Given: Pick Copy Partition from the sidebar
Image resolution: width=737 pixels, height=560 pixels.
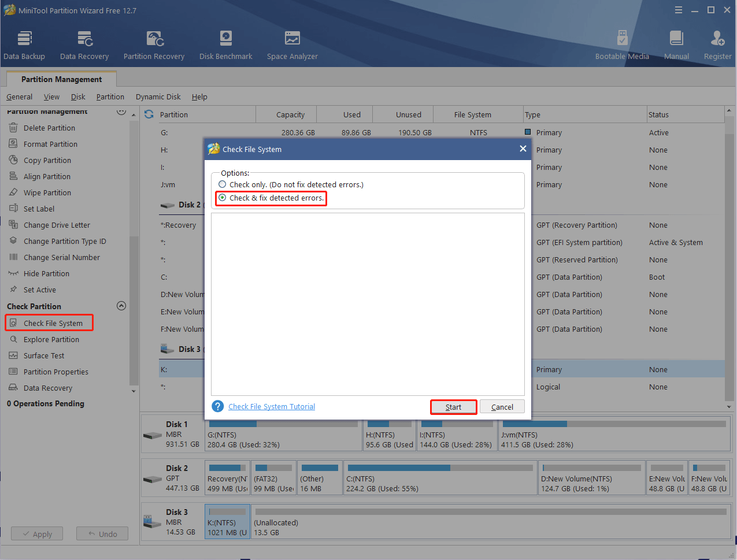Looking at the screenshot, I should click(47, 161).
